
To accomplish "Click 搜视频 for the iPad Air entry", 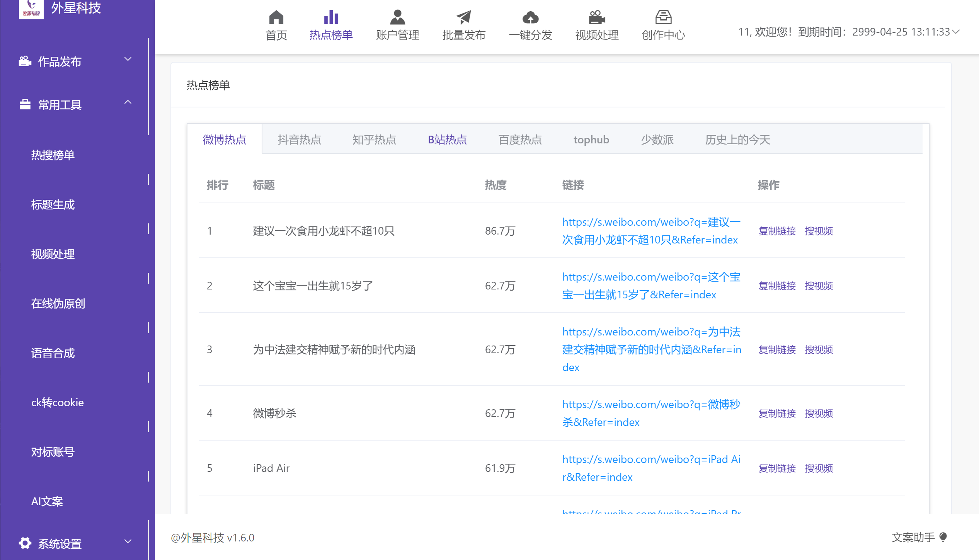I will click(818, 468).
